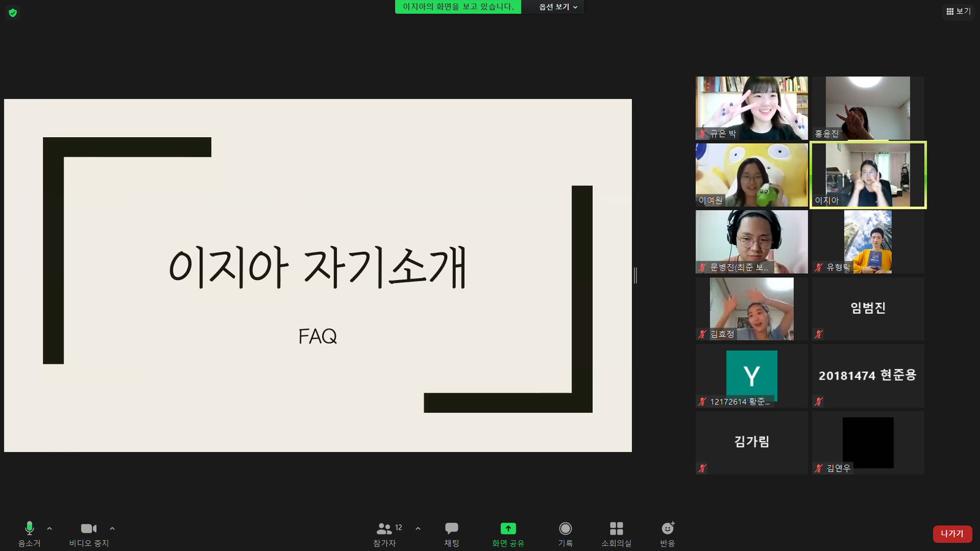Click muted mic icon beside 유형탁 name

click(x=819, y=268)
